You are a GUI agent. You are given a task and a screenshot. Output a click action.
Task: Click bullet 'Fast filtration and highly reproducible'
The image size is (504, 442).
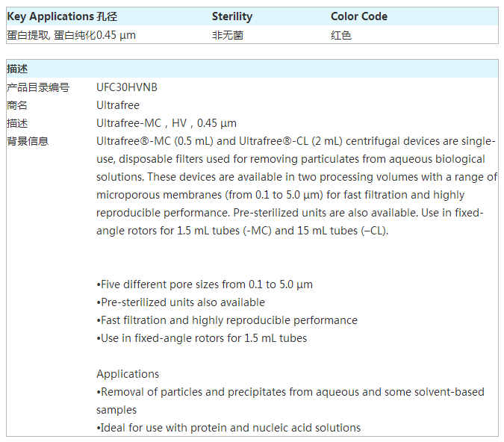(227, 320)
